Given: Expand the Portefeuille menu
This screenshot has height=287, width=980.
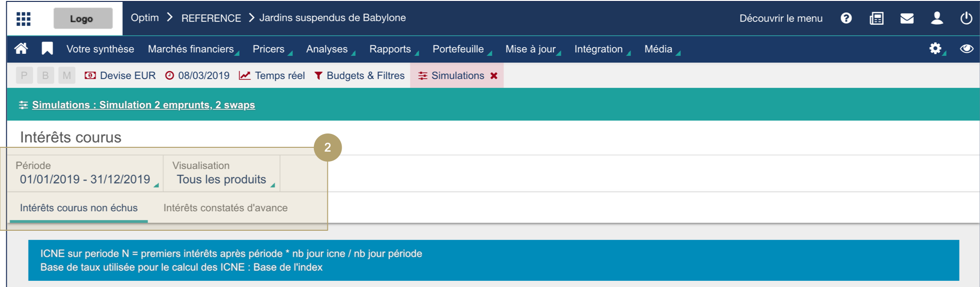Looking at the screenshot, I should (x=461, y=49).
